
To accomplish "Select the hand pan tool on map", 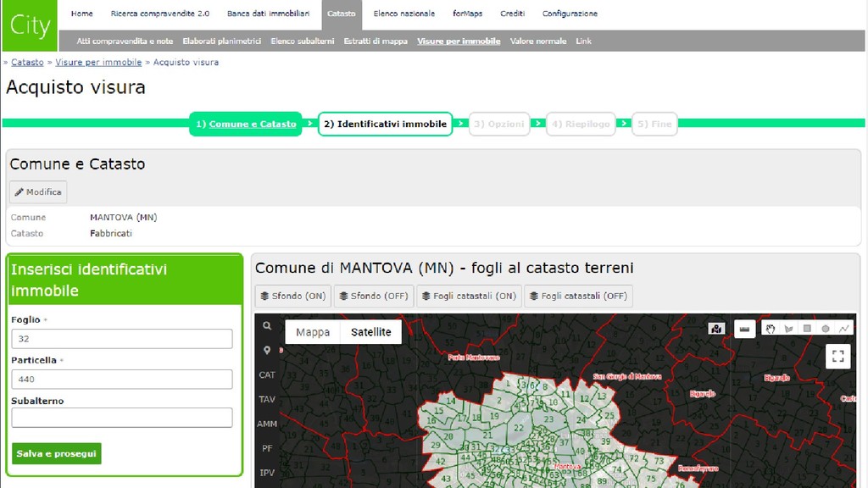I will (x=770, y=329).
